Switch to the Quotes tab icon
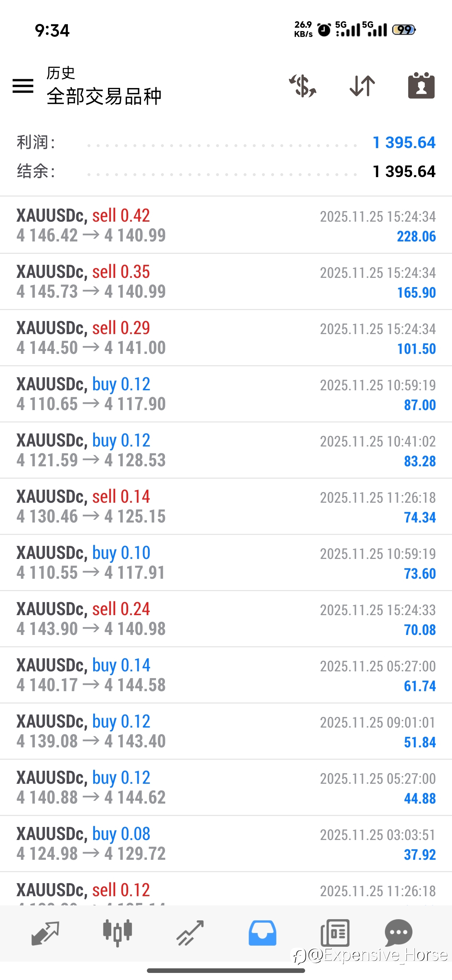Image resolution: width=452 pixels, height=980 pixels. pyautogui.click(x=45, y=933)
